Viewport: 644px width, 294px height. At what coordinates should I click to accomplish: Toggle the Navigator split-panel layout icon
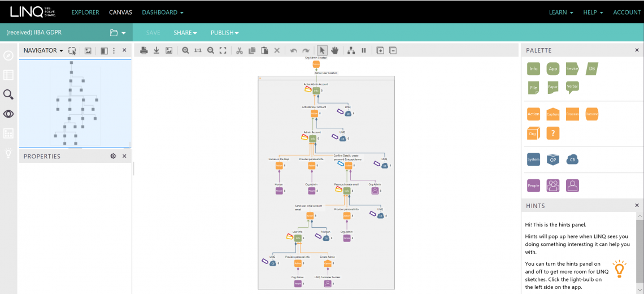pos(104,50)
